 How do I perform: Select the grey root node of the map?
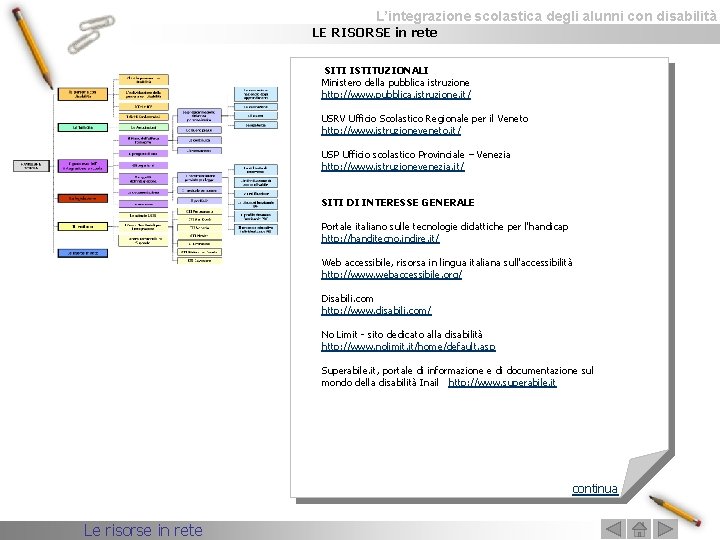pos(31,165)
